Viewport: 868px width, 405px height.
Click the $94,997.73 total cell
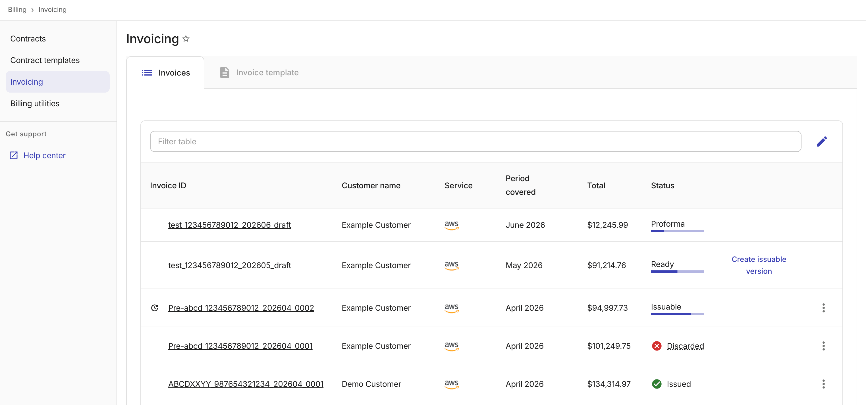coord(608,308)
